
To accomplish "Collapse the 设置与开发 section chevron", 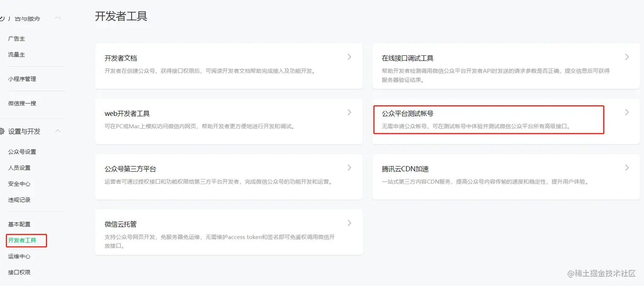I will pyautogui.click(x=58, y=131).
